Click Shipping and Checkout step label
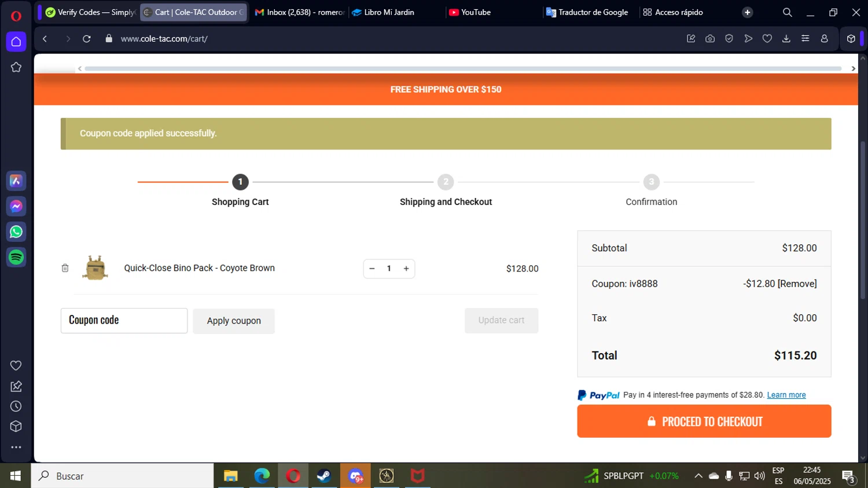The width and height of the screenshot is (868, 488). point(446,202)
